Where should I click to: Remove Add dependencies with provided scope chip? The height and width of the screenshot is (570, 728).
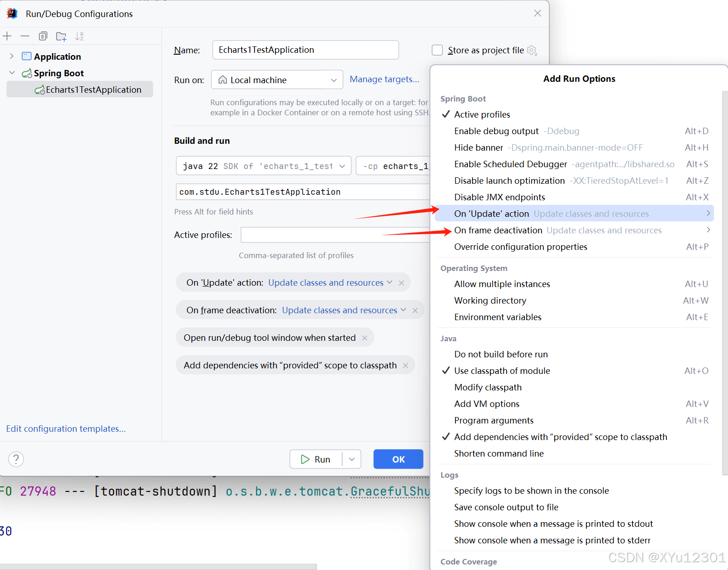point(406,366)
